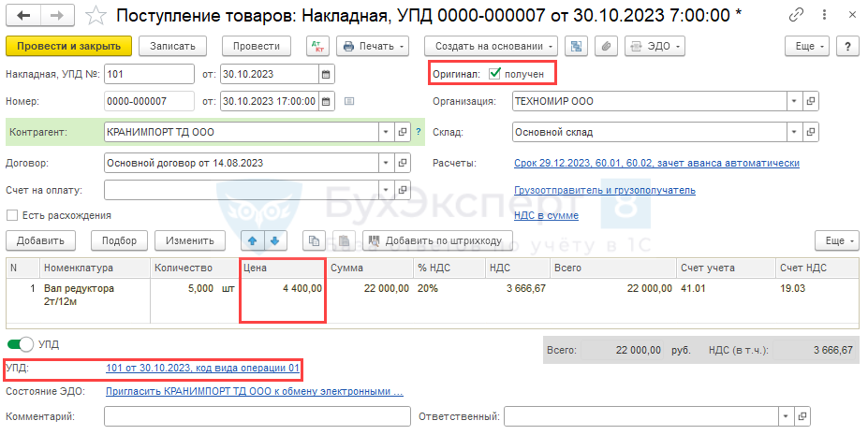Open the ЭДО dropdown menu
The height and width of the screenshot is (435, 868).
pos(655,47)
